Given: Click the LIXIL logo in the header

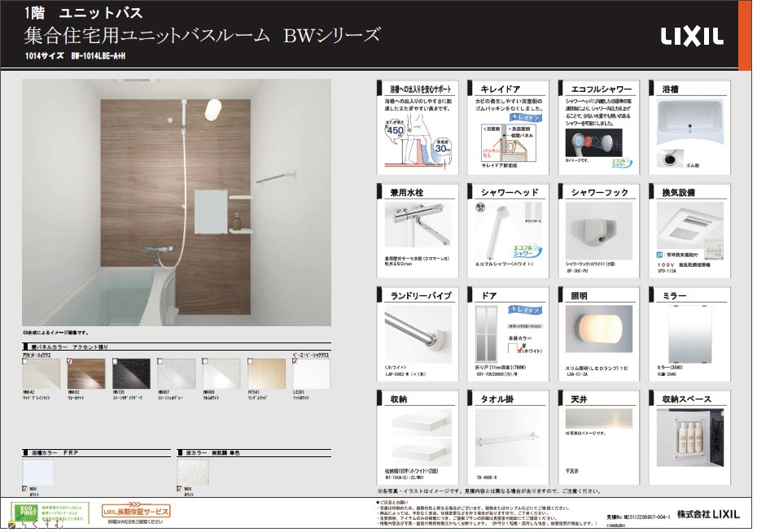Looking at the screenshot, I should (x=690, y=37).
